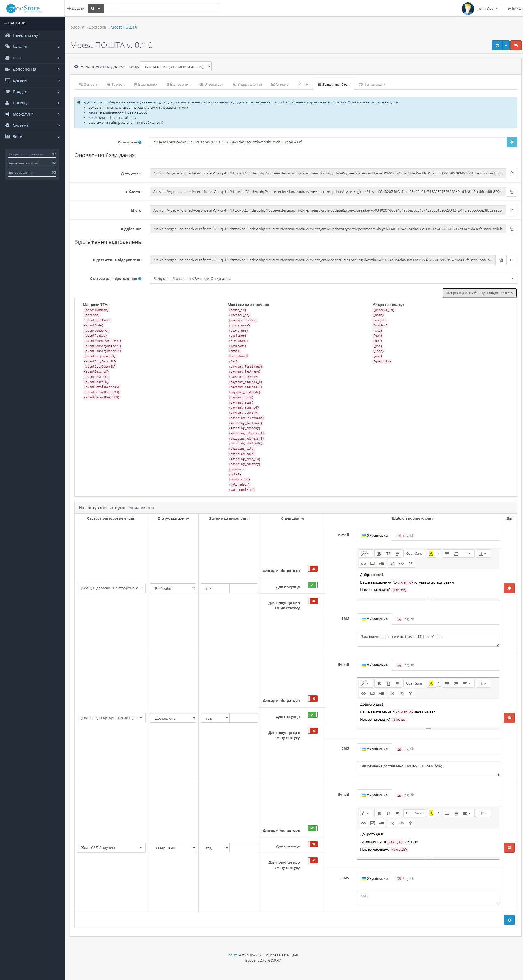
Task: Insert ordered list in the Доручено email editor
Action: click(456, 813)
